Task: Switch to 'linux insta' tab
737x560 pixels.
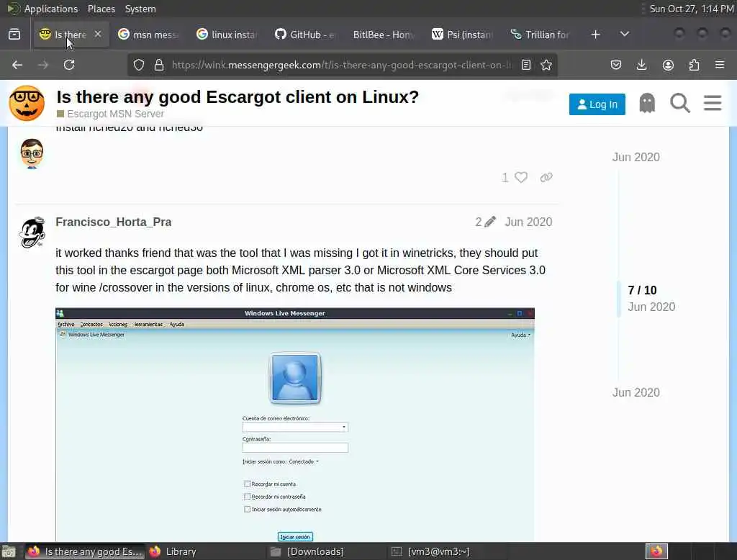Action: tap(227, 35)
